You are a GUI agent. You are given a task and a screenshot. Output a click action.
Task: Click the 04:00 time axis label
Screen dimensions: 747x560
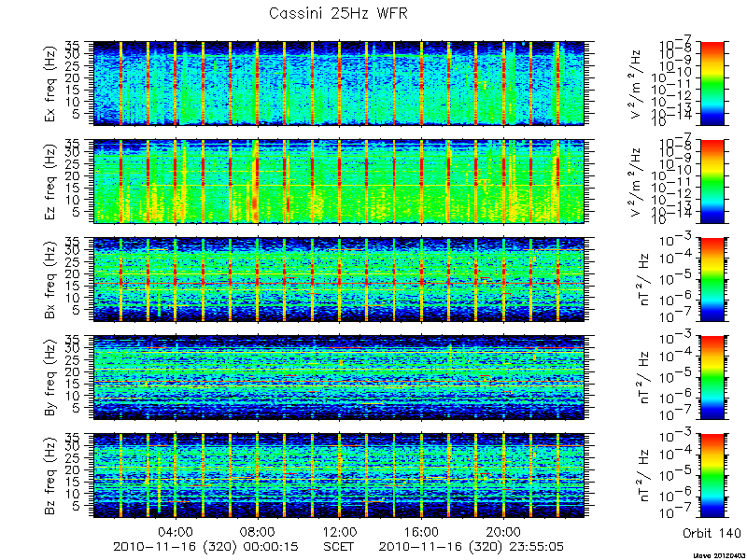pyautogui.click(x=176, y=531)
